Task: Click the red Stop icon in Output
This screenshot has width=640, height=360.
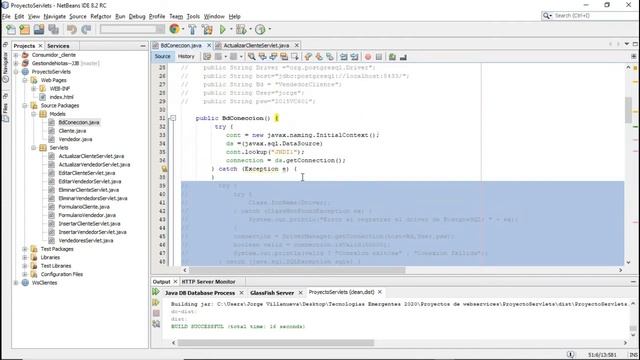Action: (x=156, y=313)
